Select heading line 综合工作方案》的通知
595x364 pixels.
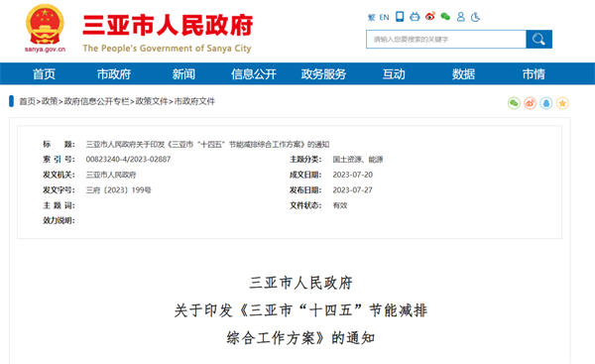click(x=300, y=338)
